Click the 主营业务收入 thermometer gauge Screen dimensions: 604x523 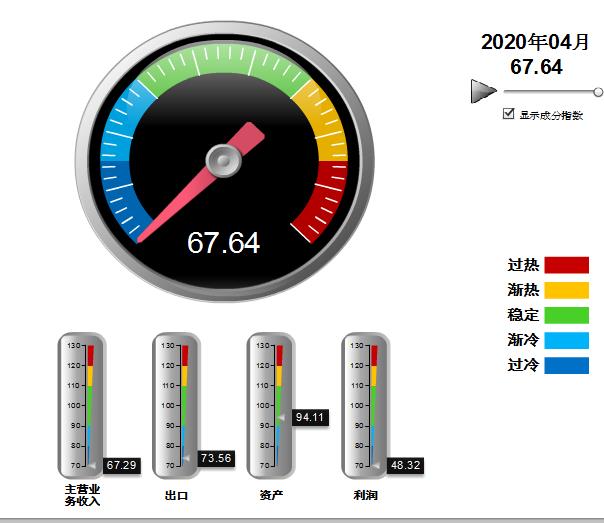[x=81, y=405]
